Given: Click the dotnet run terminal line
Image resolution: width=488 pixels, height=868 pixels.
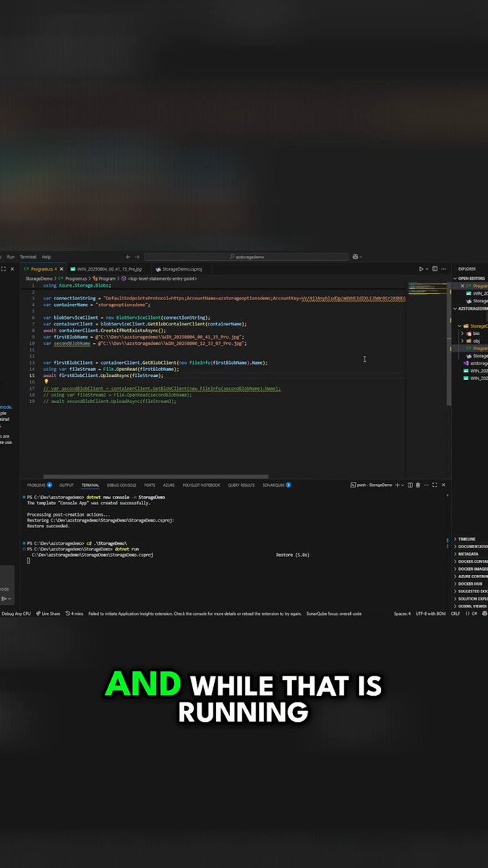Looking at the screenshot, I should pos(82,549).
